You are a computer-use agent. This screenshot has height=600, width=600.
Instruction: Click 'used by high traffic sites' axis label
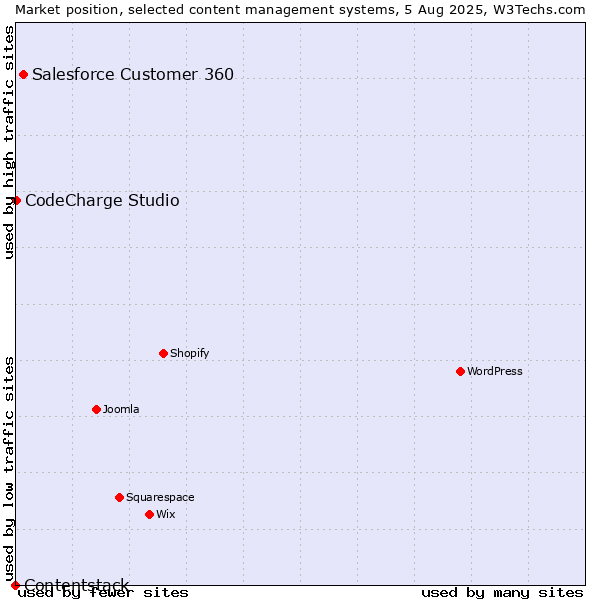pos(8,143)
